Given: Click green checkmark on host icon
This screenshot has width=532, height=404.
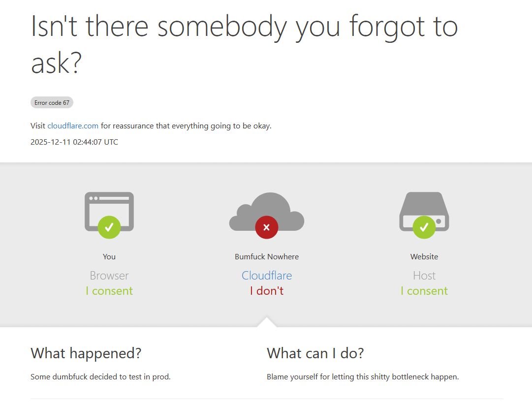Looking at the screenshot, I should click(x=424, y=227).
